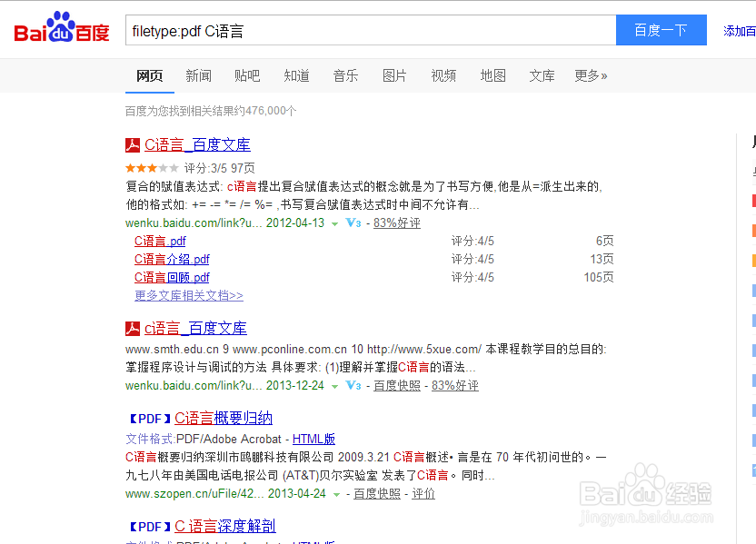
Task: Click the PDF icon beside c语言_百度文库 second result
Action: 133,329
